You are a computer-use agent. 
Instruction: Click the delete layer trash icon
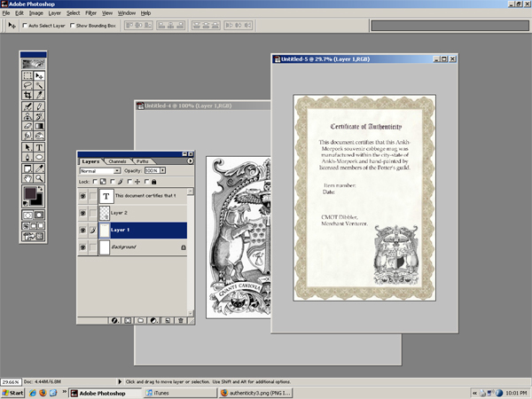point(181,319)
